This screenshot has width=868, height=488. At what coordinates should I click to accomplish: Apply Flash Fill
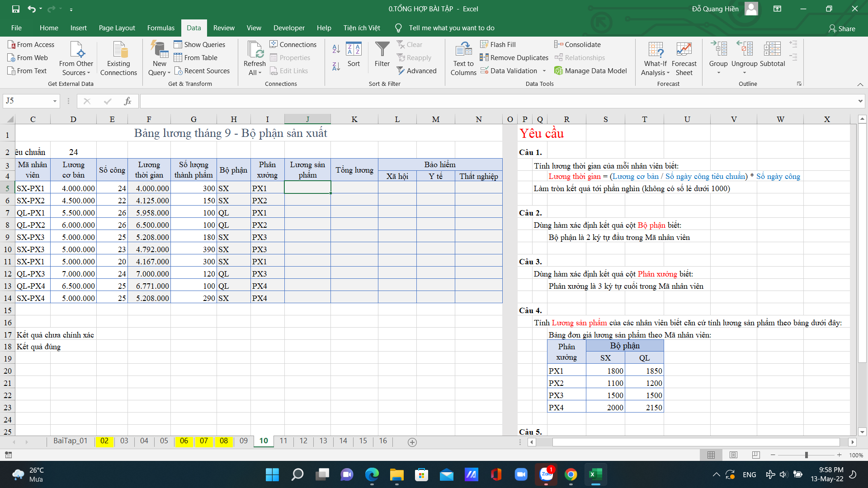[x=498, y=44]
